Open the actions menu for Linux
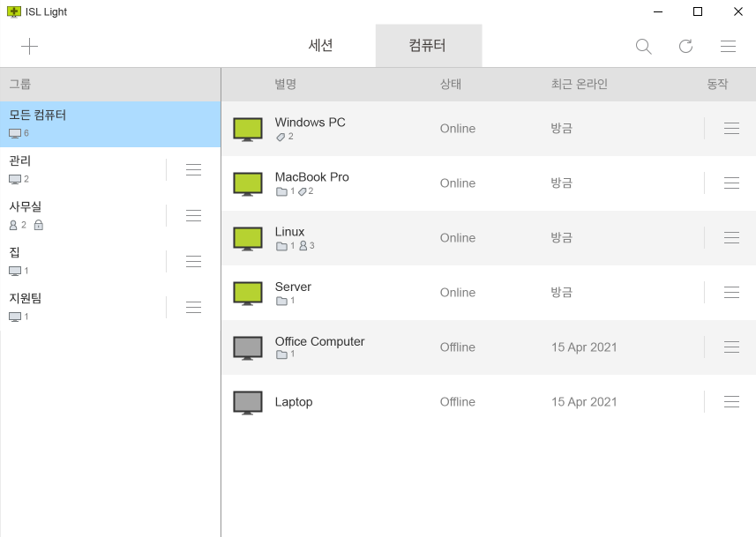Image resolution: width=756 pixels, height=537 pixels. click(x=731, y=237)
